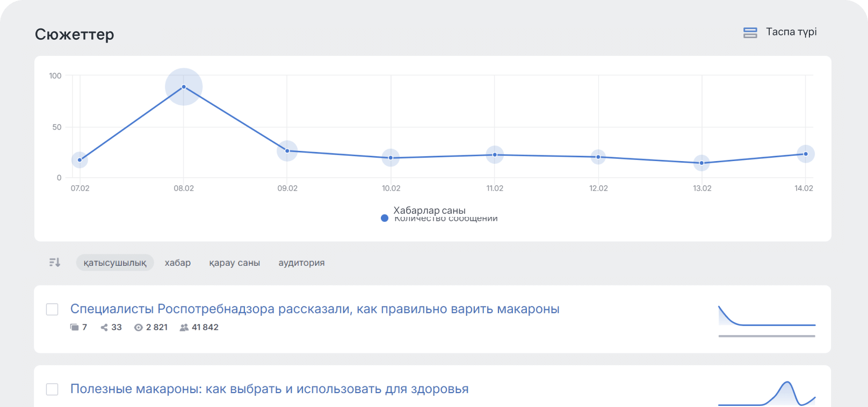Sort stories by хабар
This screenshot has width=868, height=407.
point(178,263)
